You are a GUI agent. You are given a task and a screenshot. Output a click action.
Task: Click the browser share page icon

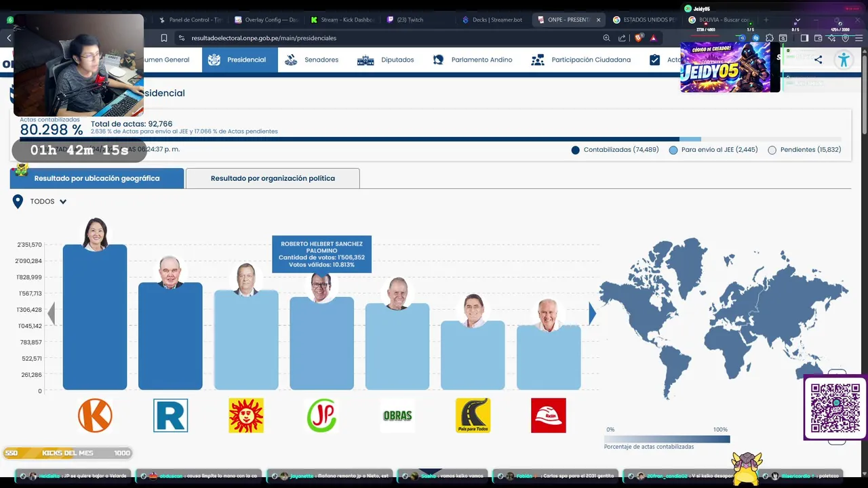coord(622,38)
